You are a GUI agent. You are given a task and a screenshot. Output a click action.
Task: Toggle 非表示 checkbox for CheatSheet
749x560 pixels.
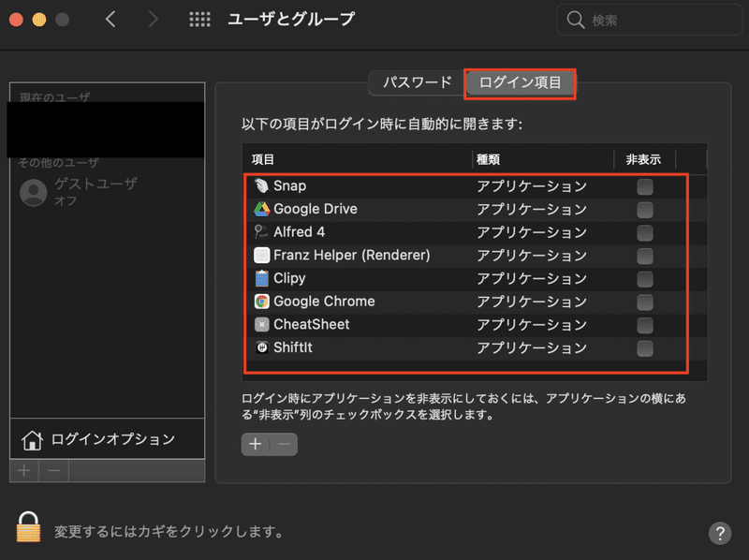645,325
